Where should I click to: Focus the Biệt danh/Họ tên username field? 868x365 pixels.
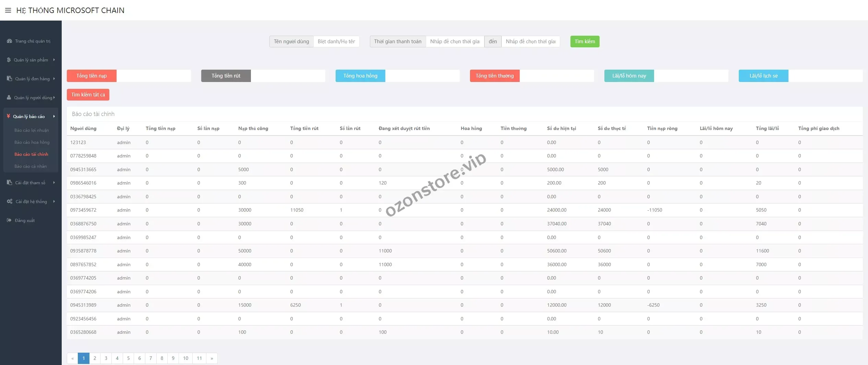[336, 42]
